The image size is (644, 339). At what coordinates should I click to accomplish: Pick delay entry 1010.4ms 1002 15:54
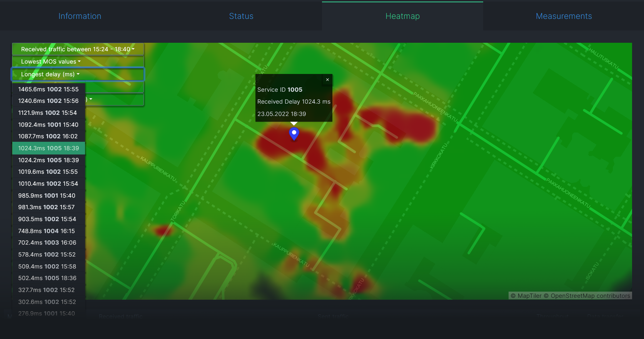pyautogui.click(x=48, y=184)
